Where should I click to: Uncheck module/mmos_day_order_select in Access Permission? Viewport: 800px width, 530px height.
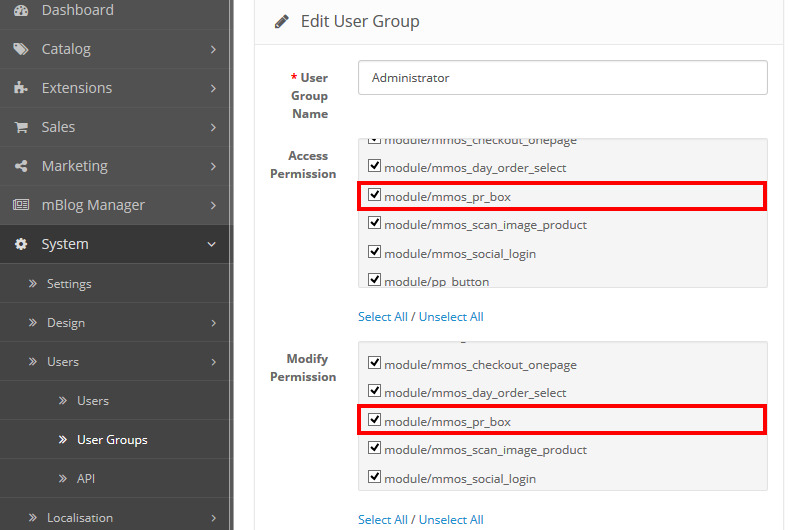[x=375, y=167]
